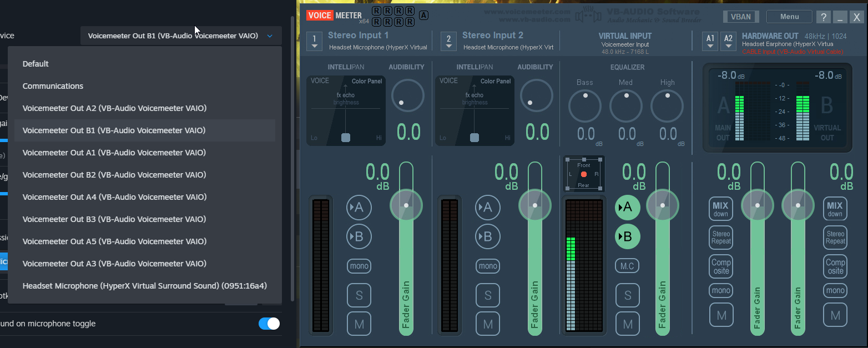Screen dimensions: 868x348
Task: Toggle B bus routing on Stereo Input 2
Action: pyautogui.click(x=487, y=237)
